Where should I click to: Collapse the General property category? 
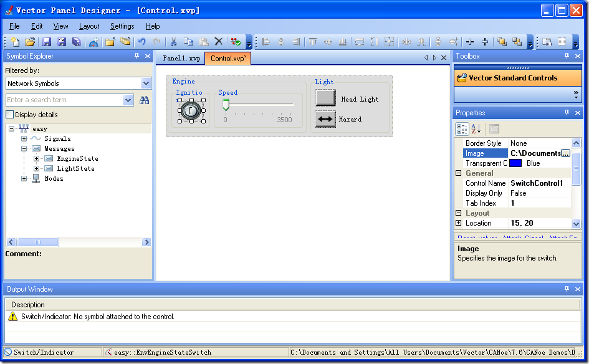click(x=458, y=173)
